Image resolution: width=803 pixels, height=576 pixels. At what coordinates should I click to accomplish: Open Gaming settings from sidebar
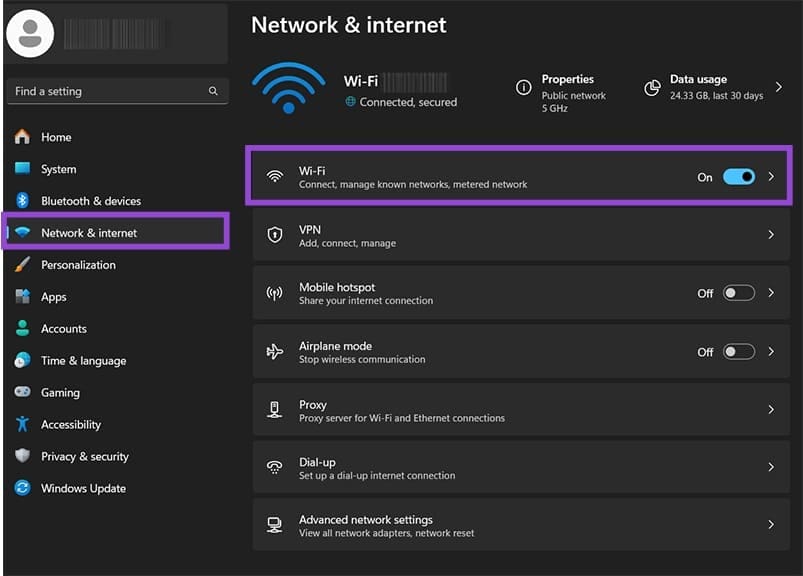coord(60,393)
